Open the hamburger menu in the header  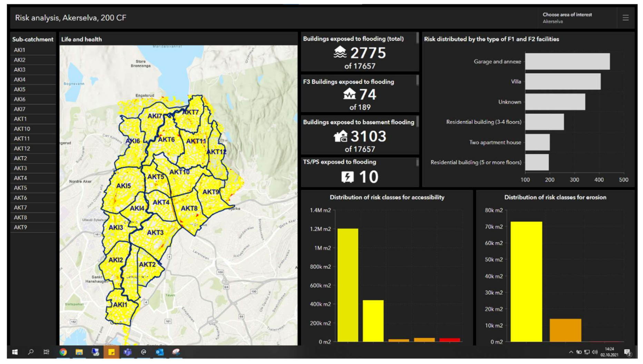[625, 18]
